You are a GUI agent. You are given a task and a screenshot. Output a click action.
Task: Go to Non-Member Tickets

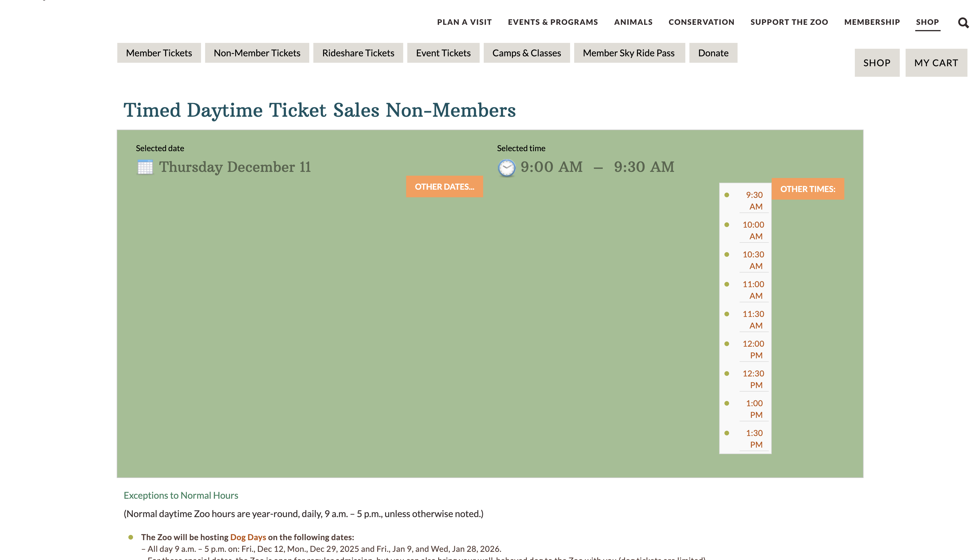(257, 53)
